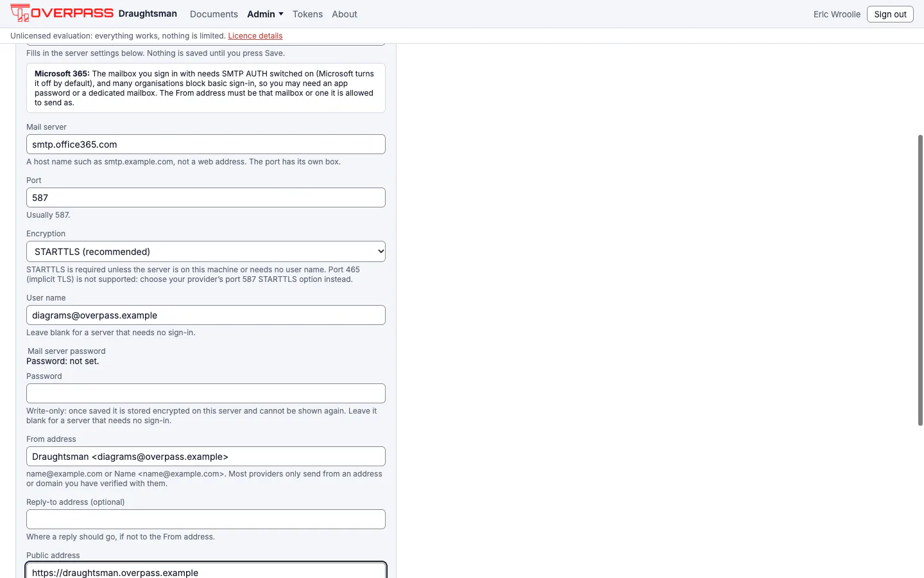This screenshot has width=924, height=578.
Task: Click the Draughtsman brand name
Action: [148, 13]
